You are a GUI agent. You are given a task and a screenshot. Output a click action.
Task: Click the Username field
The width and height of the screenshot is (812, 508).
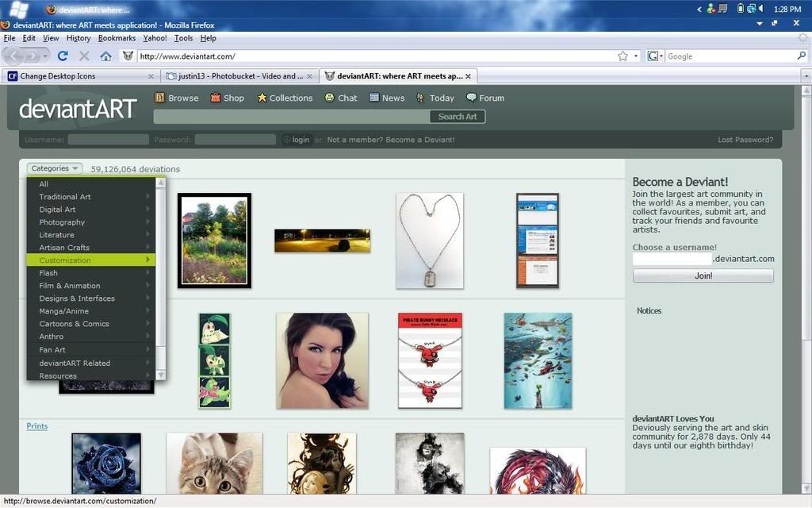tap(108, 140)
